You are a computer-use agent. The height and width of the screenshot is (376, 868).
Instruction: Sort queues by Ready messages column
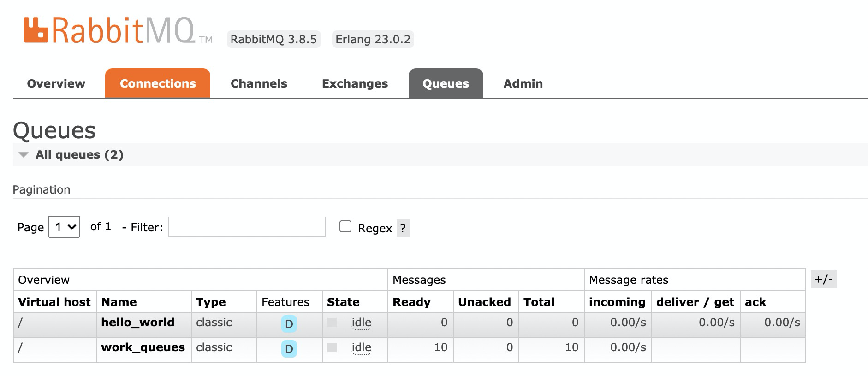[411, 302]
